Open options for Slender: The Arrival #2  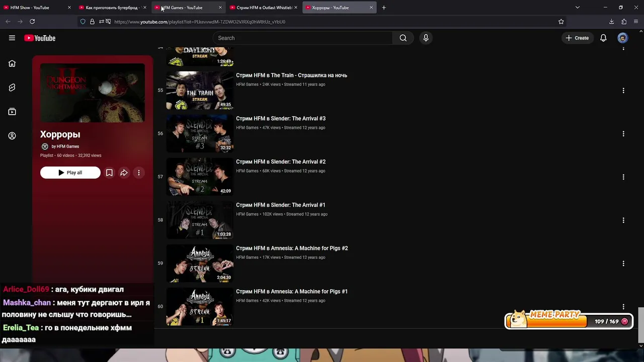tap(623, 177)
